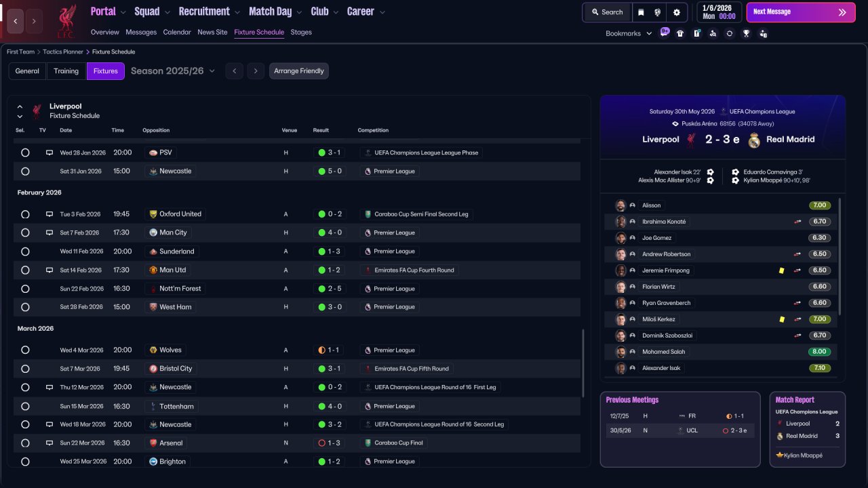Select the Wolves fixture radio button
Viewport: 868px width, 488px height.
tap(25, 350)
